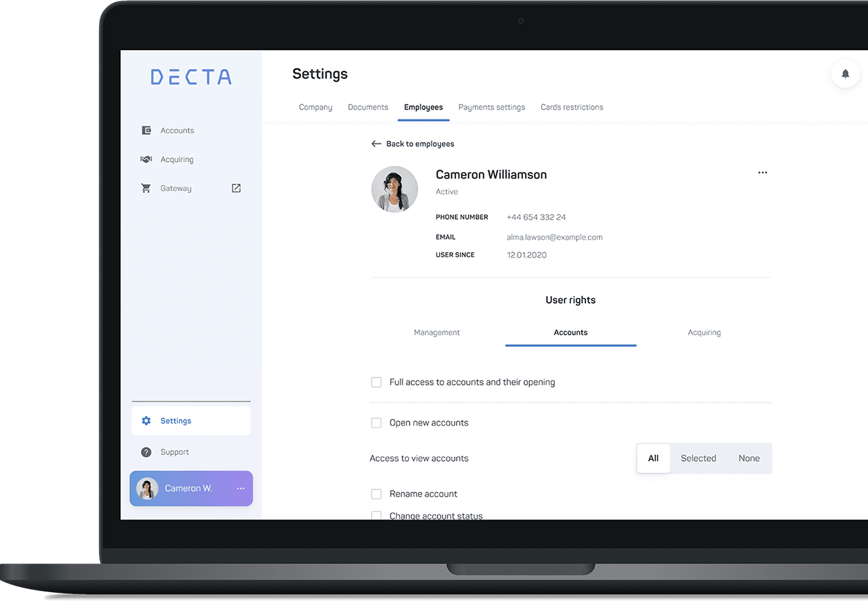Image resolution: width=868 pixels, height=602 pixels.
Task: Open the options menu for Cameron Williamson
Action: pyautogui.click(x=762, y=172)
